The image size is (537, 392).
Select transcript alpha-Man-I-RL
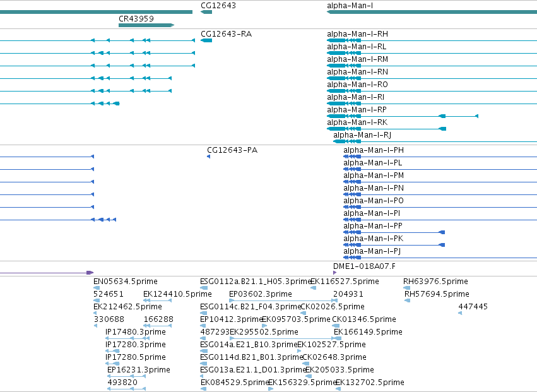[x=357, y=47]
